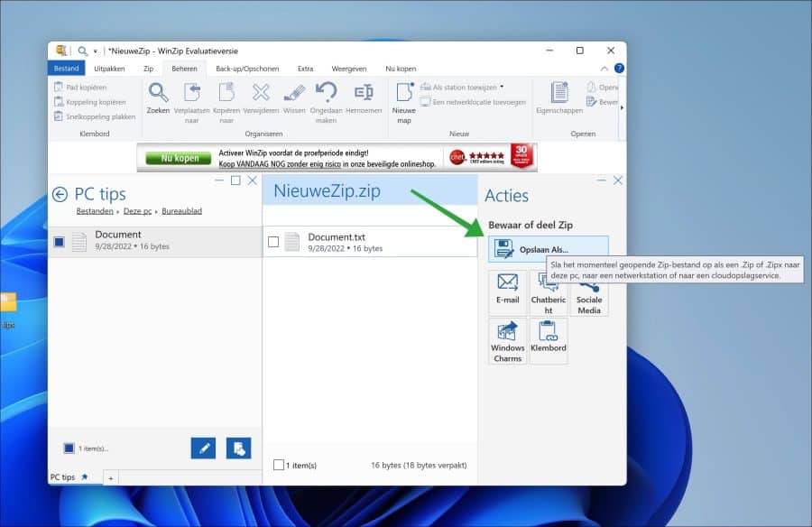Click Snelkoppeling plakken
This screenshot has height=527, width=812.
point(95,116)
